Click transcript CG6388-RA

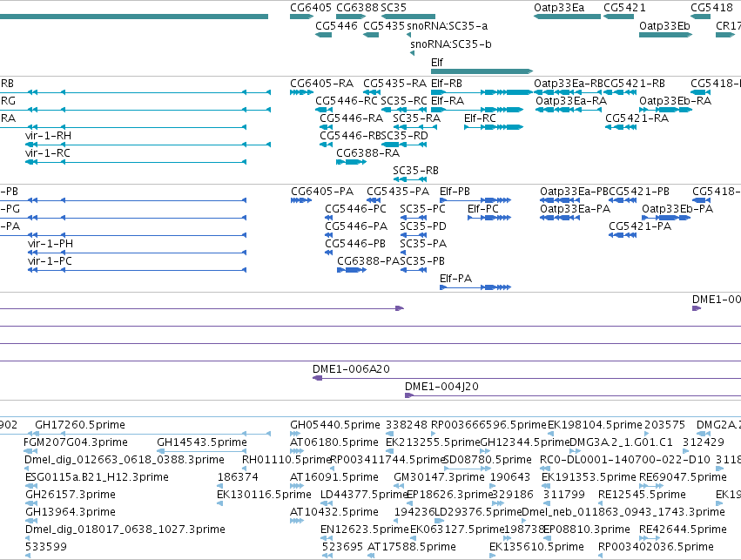tap(367, 153)
